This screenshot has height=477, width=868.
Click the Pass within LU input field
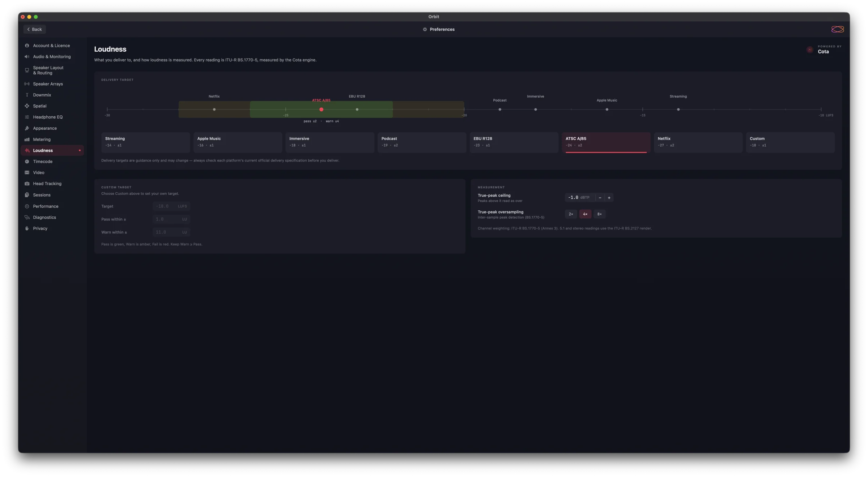[x=171, y=219]
